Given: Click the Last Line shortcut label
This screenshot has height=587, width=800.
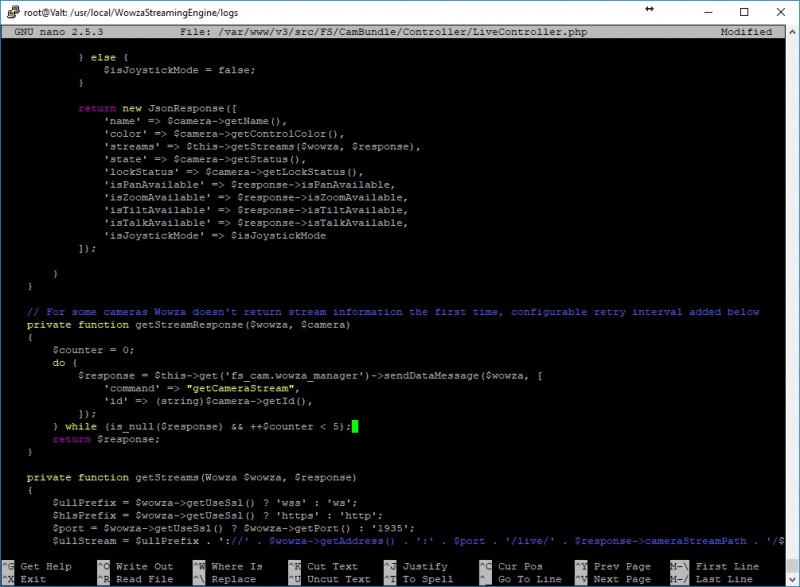Looking at the screenshot, I should coord(724,579).
